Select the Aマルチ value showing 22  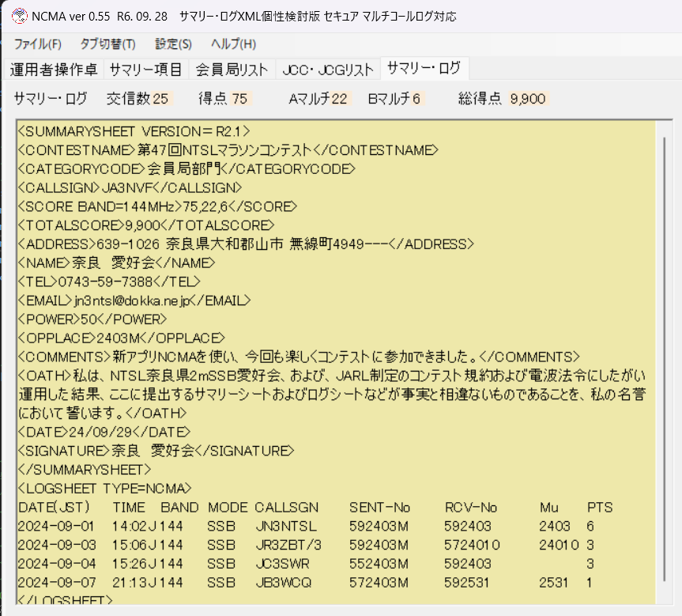[340, 99]
